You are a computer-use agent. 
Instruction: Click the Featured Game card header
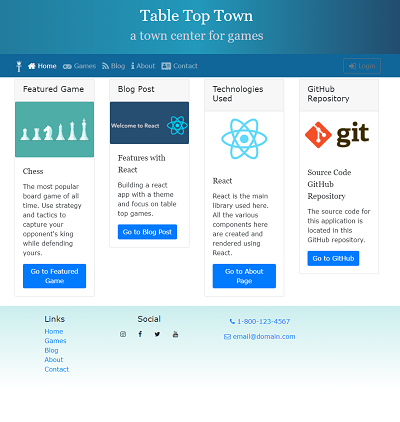coord(54,89)
